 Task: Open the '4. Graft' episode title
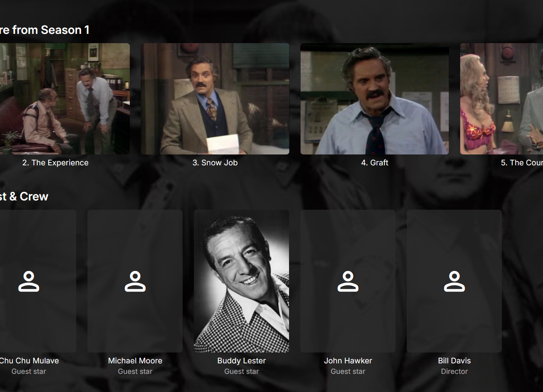coord(374,163)
